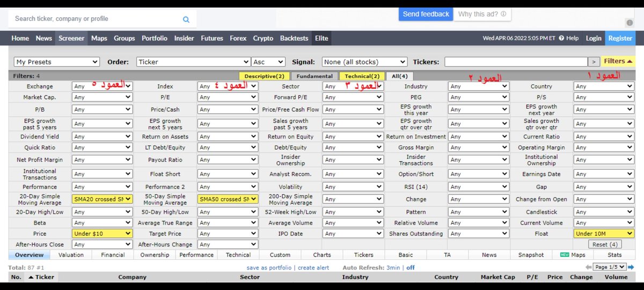Open the 50-Day Simple Moving Average dropdown
The height and width of the screenshot is (290, 644).
pos(228,199)
